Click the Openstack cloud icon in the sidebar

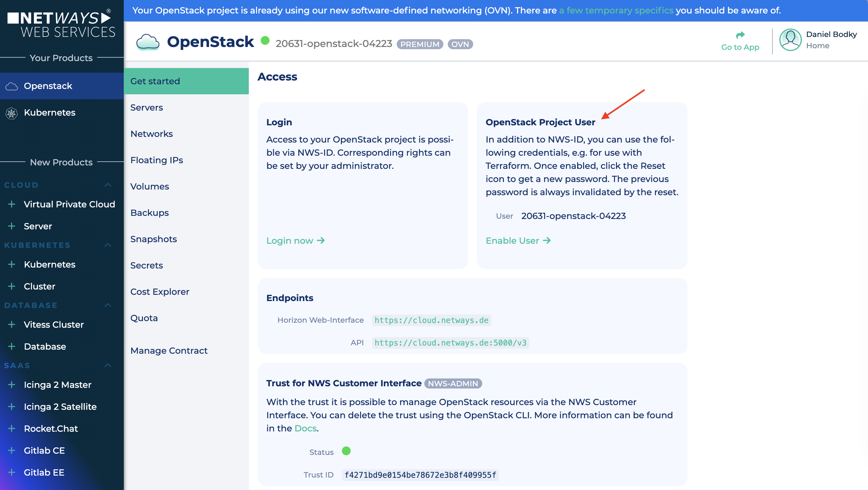coord(12,86)
